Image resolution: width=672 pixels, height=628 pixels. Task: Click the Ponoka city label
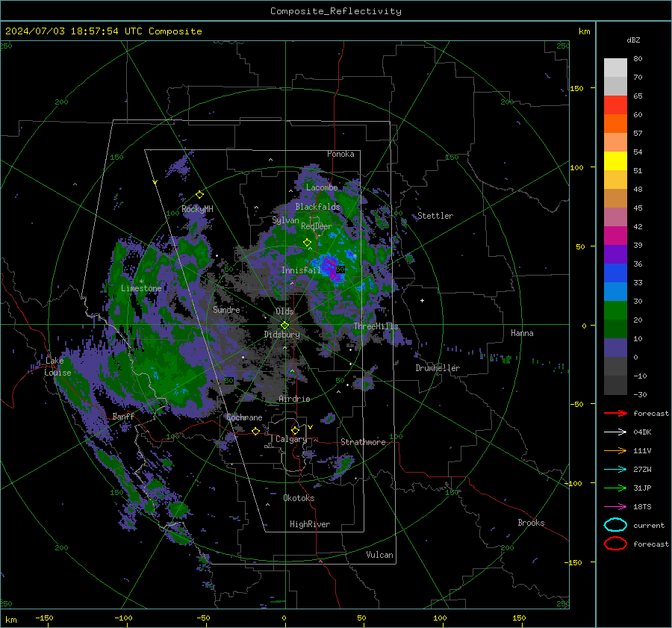[x=340, y=154]
